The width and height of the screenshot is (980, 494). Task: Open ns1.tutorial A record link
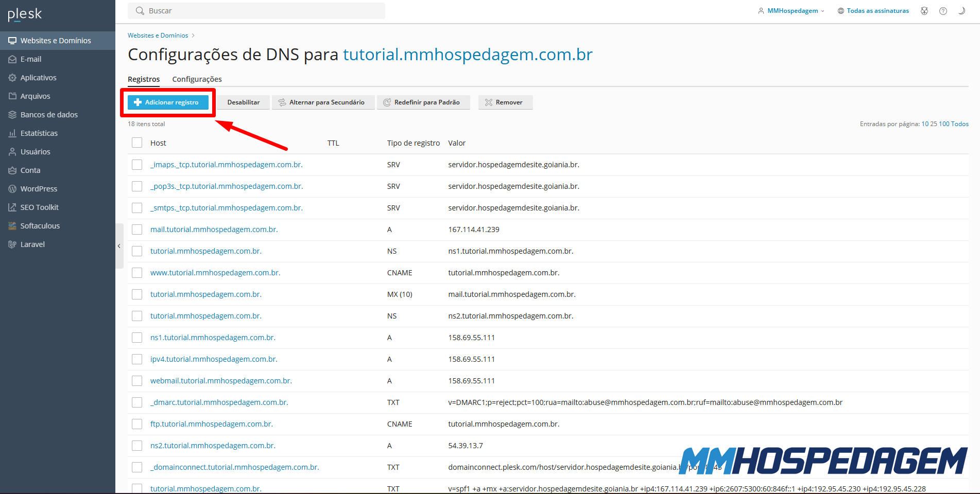(213, 338)
